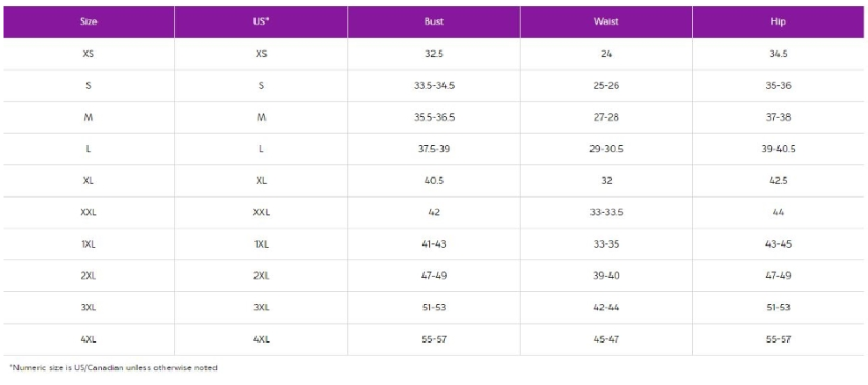Click bust value 33.5-34.5
This screenshot has height=385, width=868.
click(434, 85)
